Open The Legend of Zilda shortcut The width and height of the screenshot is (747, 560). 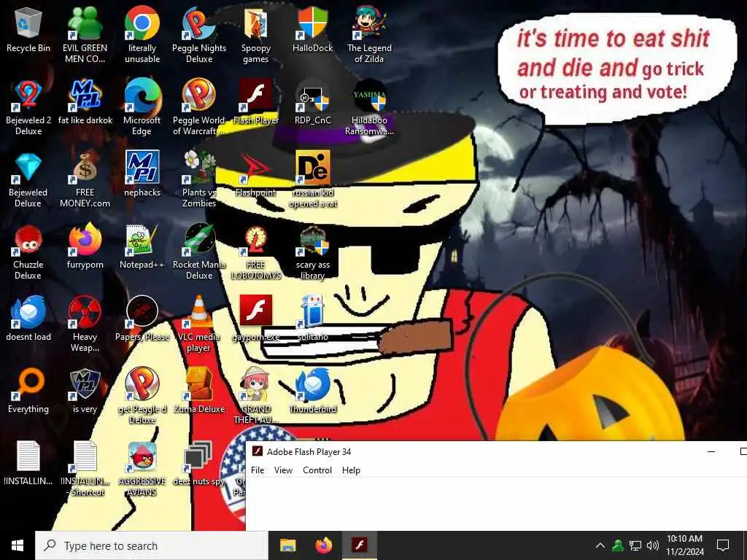369,34
